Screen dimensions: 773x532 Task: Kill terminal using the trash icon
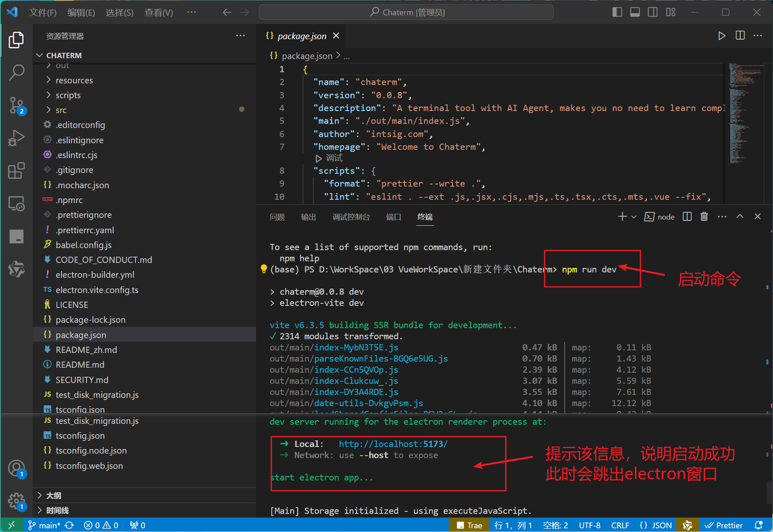click(x=704, y=217)
